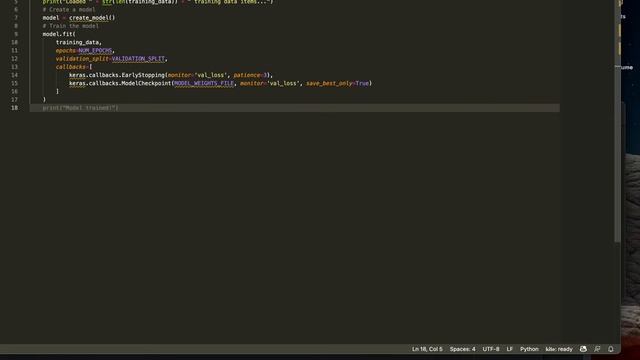Open the notifications bell in the status bar
The height and width of the screenshot is (360, 640).
[x=611, y=349]
